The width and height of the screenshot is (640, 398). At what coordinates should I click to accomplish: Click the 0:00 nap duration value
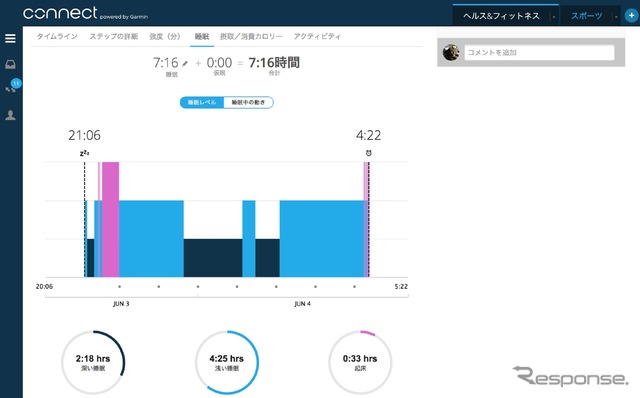pos(219,62)
